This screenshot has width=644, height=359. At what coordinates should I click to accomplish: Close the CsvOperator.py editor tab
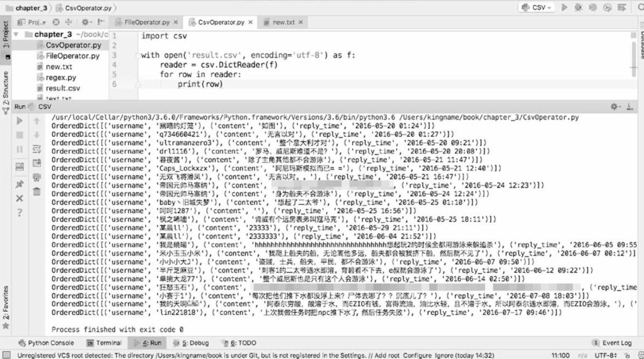251,22
